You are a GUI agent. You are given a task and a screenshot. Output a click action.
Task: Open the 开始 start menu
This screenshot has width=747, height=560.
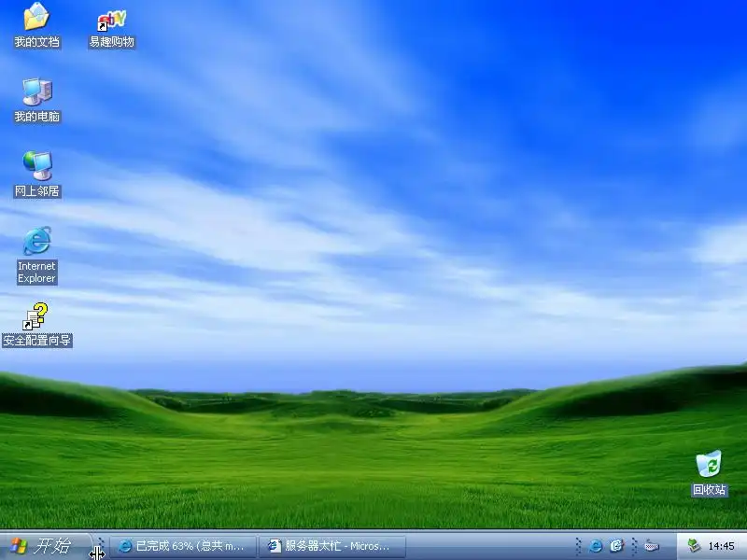[x=45, y=546]
